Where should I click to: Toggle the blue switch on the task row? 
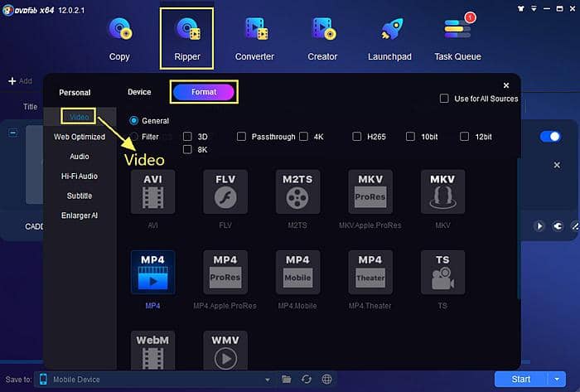tap(550, 137)
